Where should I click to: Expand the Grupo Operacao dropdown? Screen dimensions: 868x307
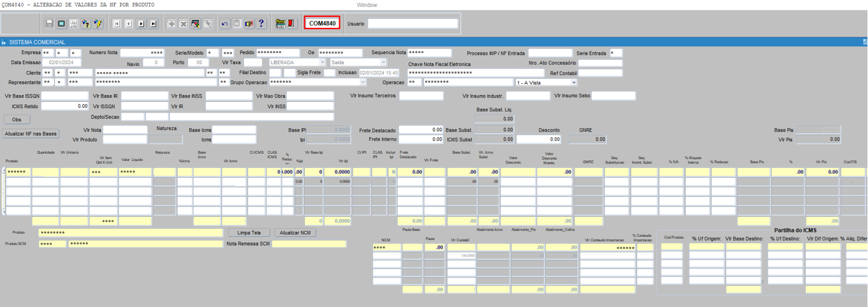click(363, 82)
